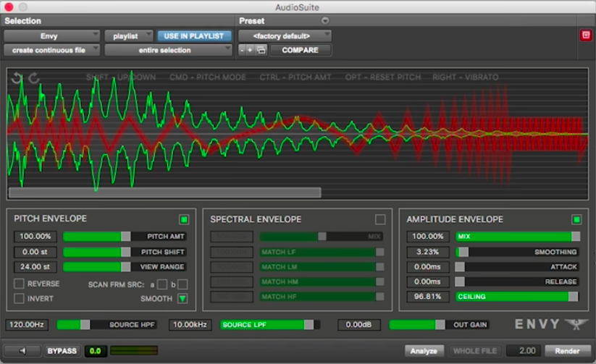
Task: Click the view range 24.00 st field
Action: (35, 267)
